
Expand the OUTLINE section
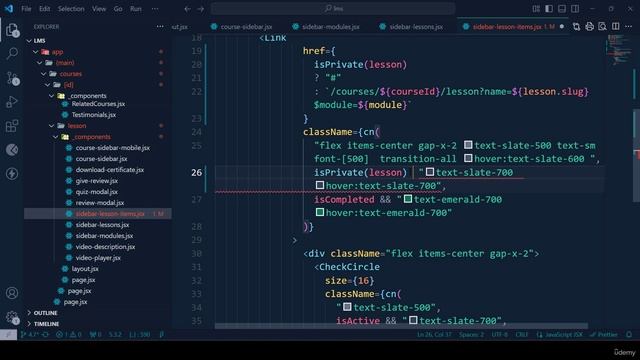(x=29, y=313)
